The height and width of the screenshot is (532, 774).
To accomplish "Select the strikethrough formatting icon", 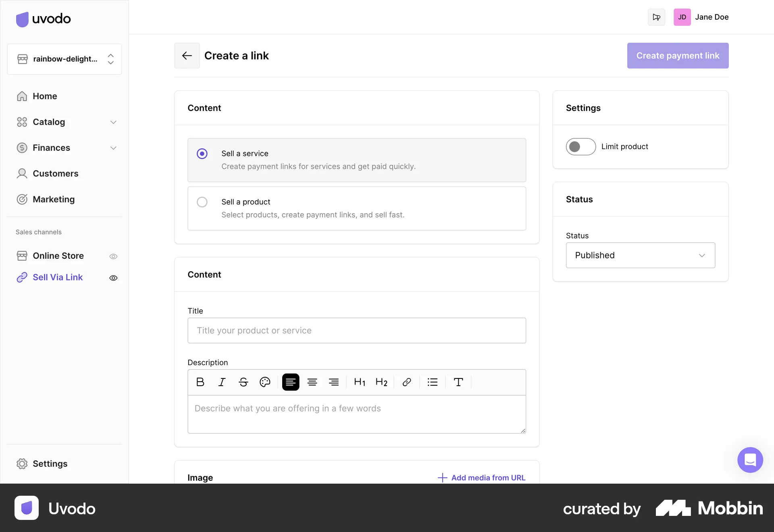I will 243,382.
